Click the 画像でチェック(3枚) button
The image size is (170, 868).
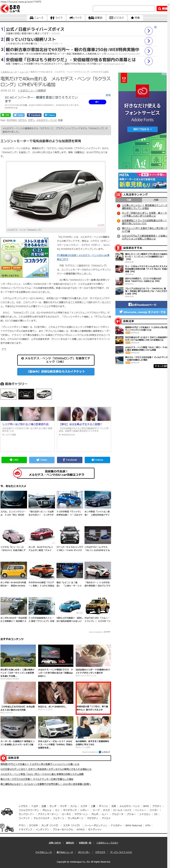click(x=56, y=360)
